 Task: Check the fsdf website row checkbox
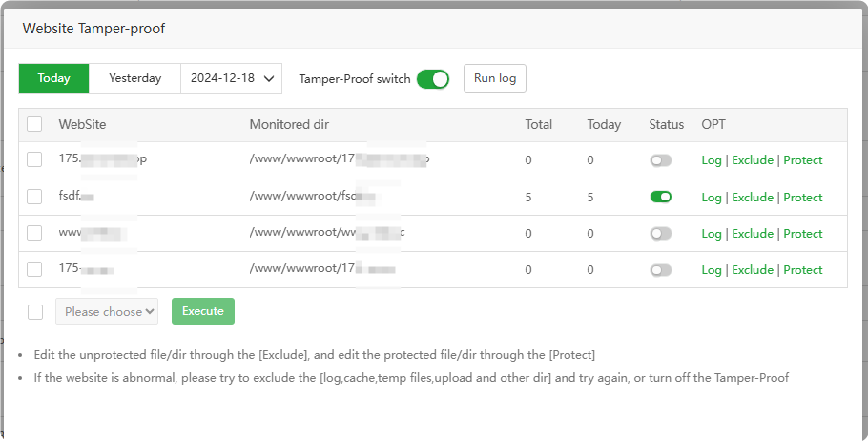[x=34, y=197]
